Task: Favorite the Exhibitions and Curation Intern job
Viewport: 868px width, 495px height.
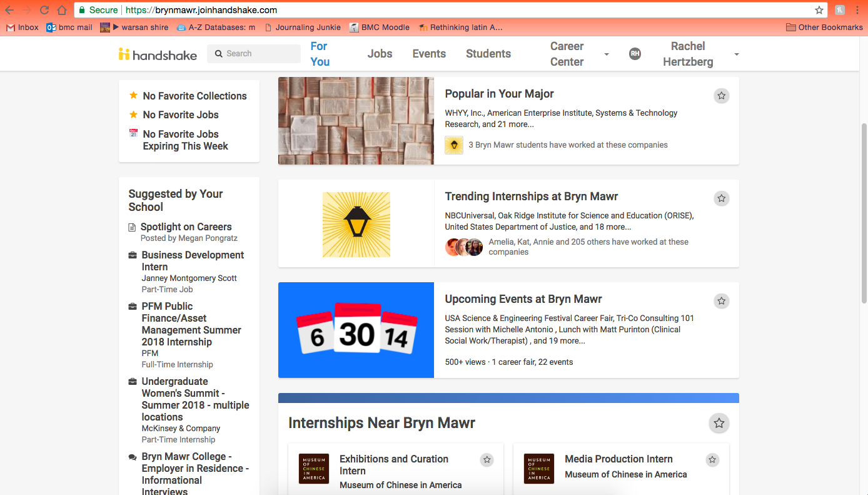Action: click(x=487, y=460)
